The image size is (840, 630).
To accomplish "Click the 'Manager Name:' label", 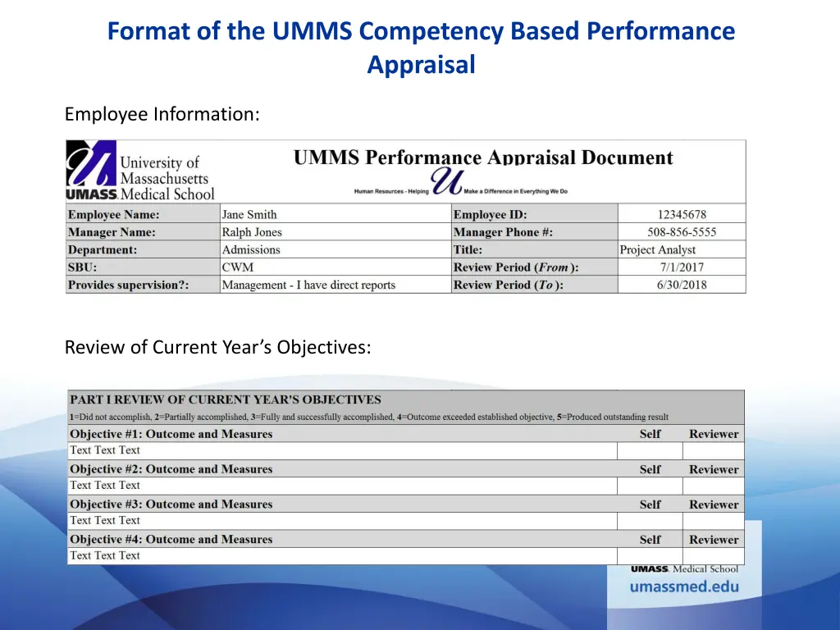I will (x=112, y=232).
